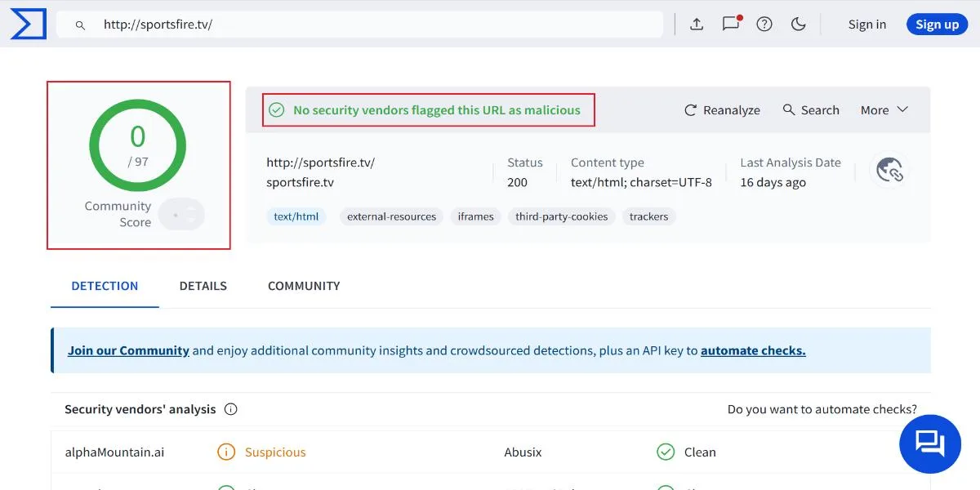This screenshot has height=490, width=980.
Task: Follow the Join our Community link
Action: tap(128, 350)
